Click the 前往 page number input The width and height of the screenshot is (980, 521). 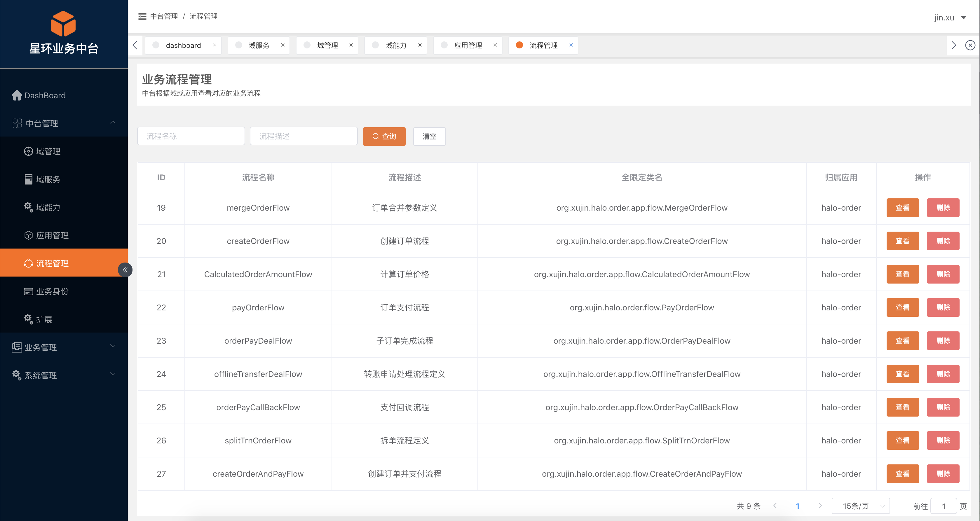(x=944, y=506)
